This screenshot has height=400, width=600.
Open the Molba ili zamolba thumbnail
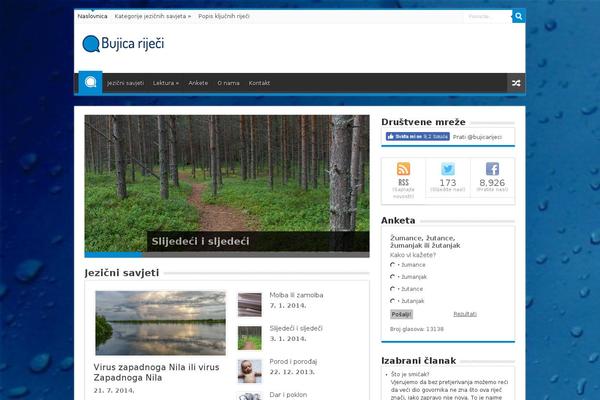(249, 305)
